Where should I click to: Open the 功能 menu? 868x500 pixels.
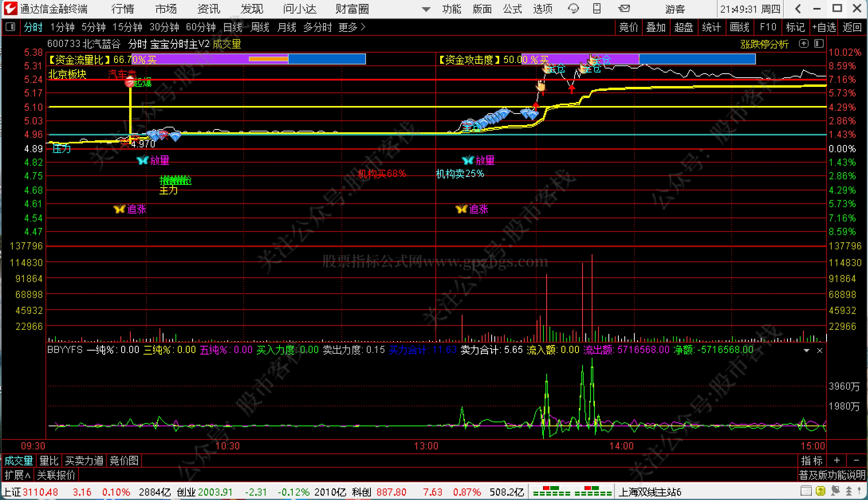(451, 9)
